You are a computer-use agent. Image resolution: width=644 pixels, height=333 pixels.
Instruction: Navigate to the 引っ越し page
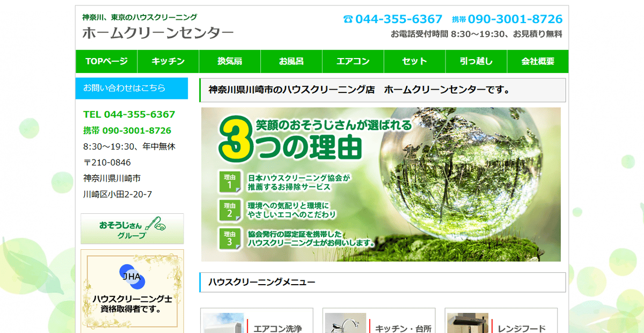[476, 61]
